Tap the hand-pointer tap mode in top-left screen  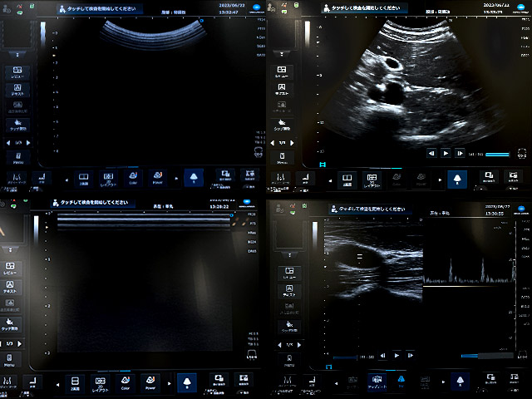coord(17,125)
